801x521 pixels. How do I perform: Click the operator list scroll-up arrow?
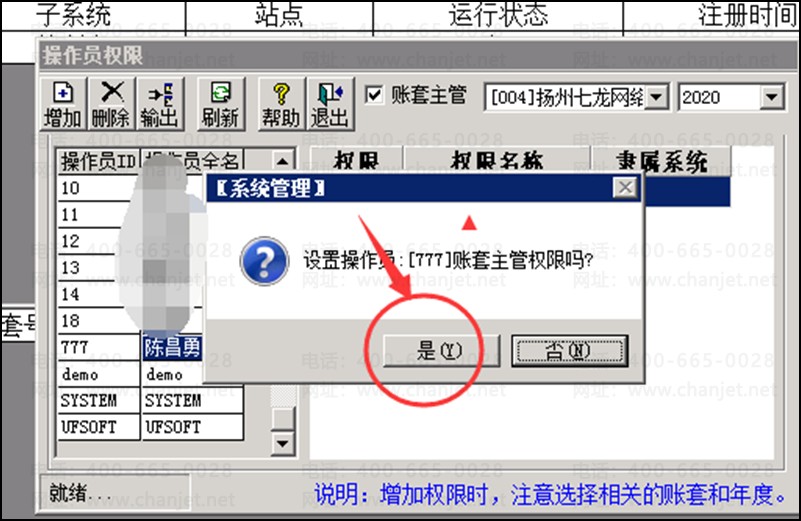pyautogui.click(x=282, y=161)
